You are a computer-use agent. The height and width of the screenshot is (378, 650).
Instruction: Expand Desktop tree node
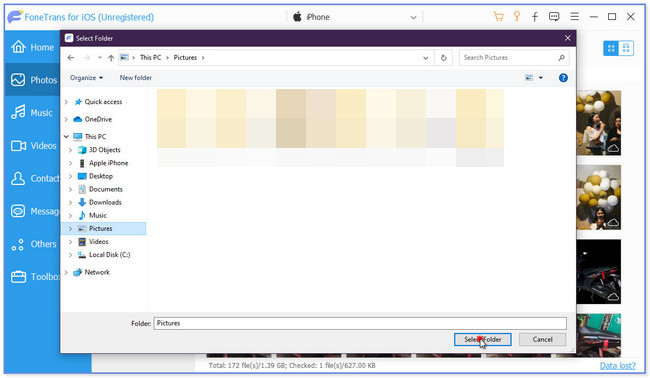pos(70,177)
